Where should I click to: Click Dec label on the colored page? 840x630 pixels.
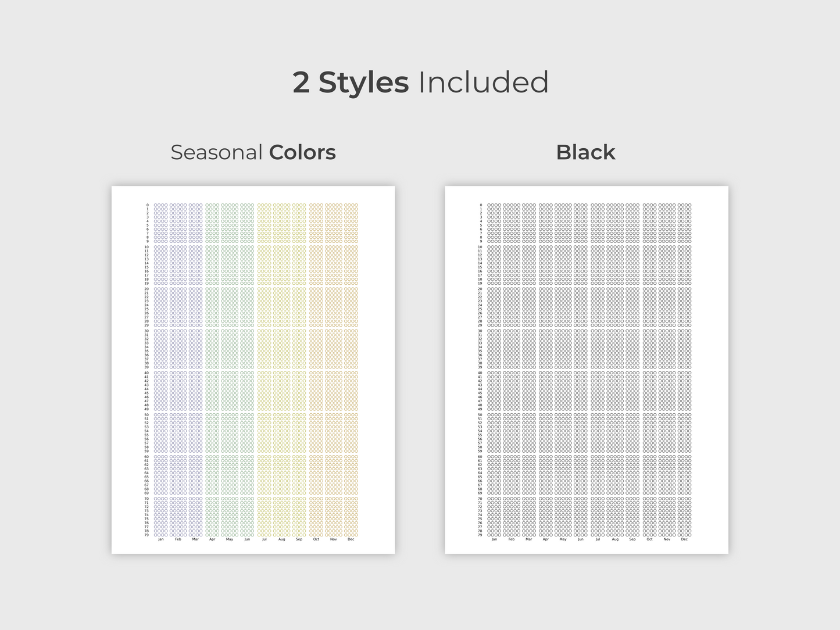click(x=351, y=539)
